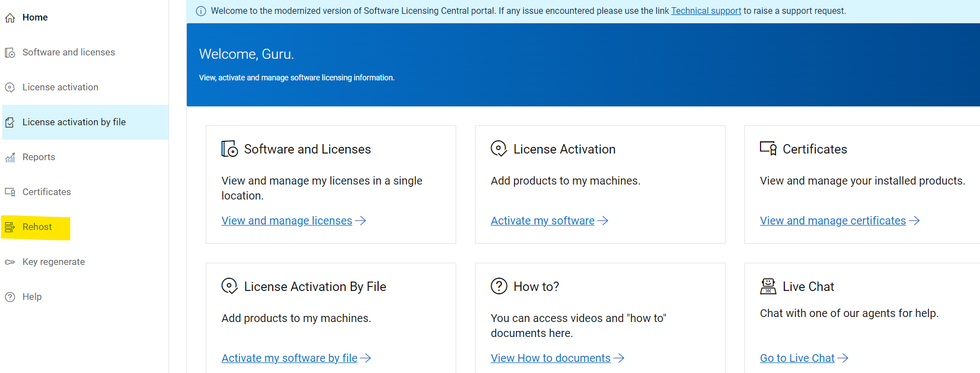Click Activate my software by file link

pos(289,358)
